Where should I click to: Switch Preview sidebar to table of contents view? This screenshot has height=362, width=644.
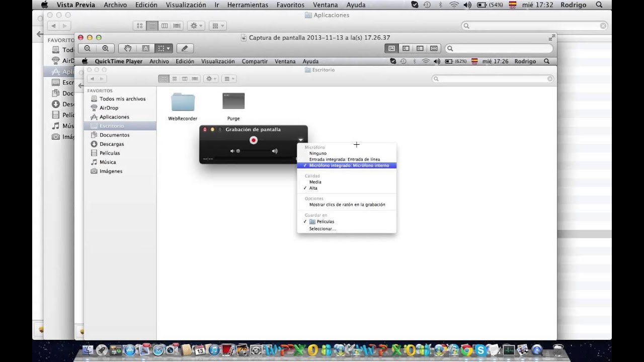coord(420,48)
